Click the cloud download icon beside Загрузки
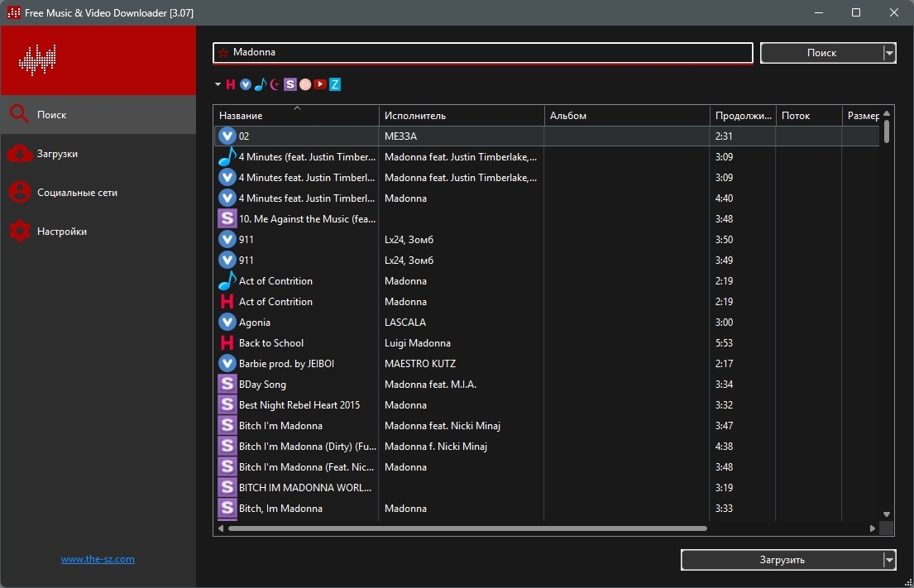This screenshot has height=588, width=914. tap(19, 153)
